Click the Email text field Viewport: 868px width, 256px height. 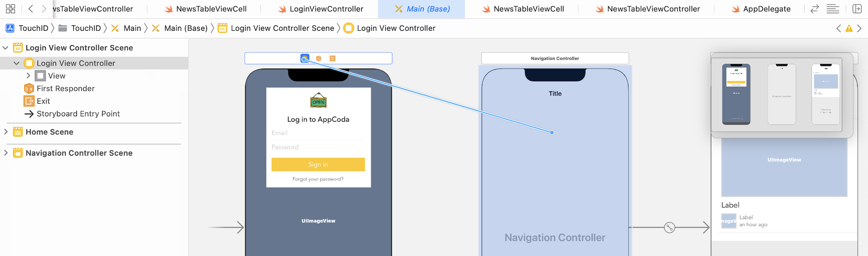pos(318,133)
